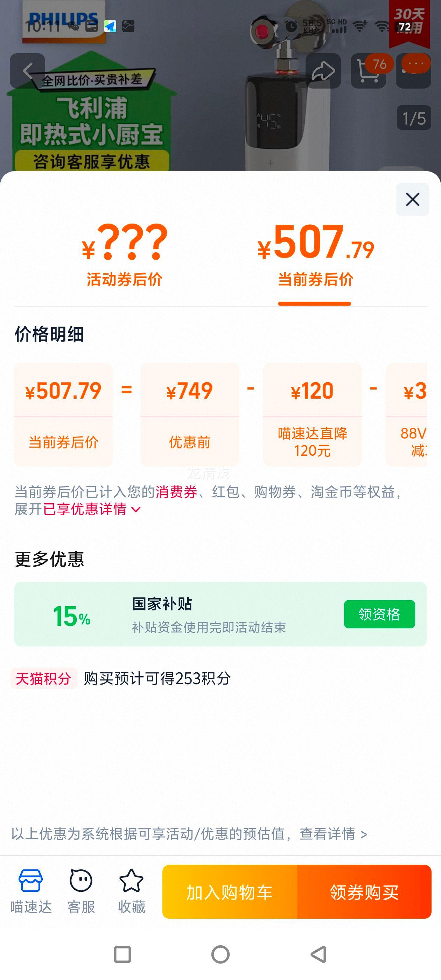Image resolution: width=441 pixels, height=980 pixels.
Task: Tap 领资格 button for 国家补贴
Action: point(379,614)
